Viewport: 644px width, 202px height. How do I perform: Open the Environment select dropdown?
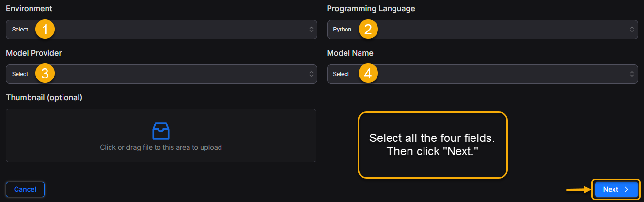click(161, 30)
